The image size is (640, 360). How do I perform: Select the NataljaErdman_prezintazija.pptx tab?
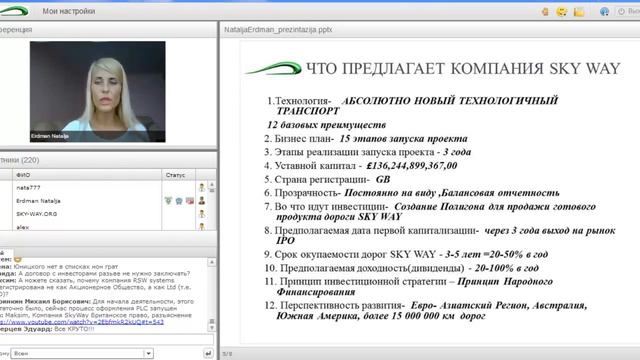pyautogui.click(x=278, y=30)
